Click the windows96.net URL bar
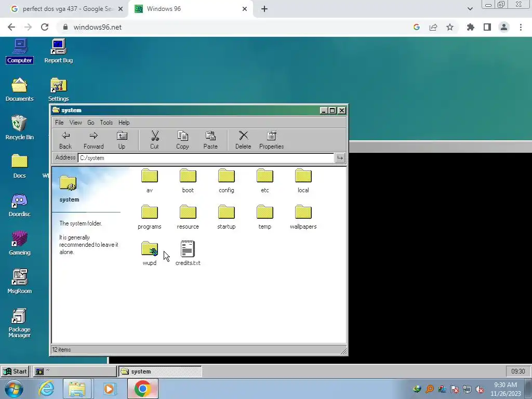This screenshot has width=532, height=399. click(x=234, y=27)
